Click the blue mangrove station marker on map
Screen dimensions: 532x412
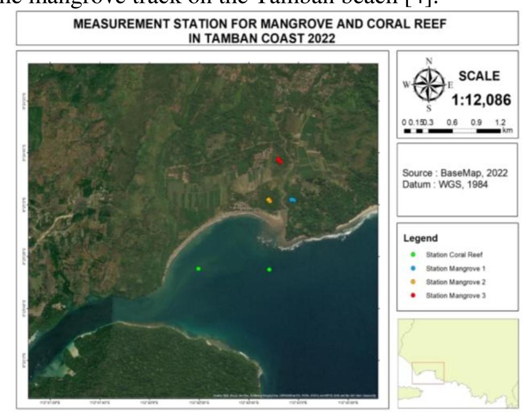tap(292, 200)
